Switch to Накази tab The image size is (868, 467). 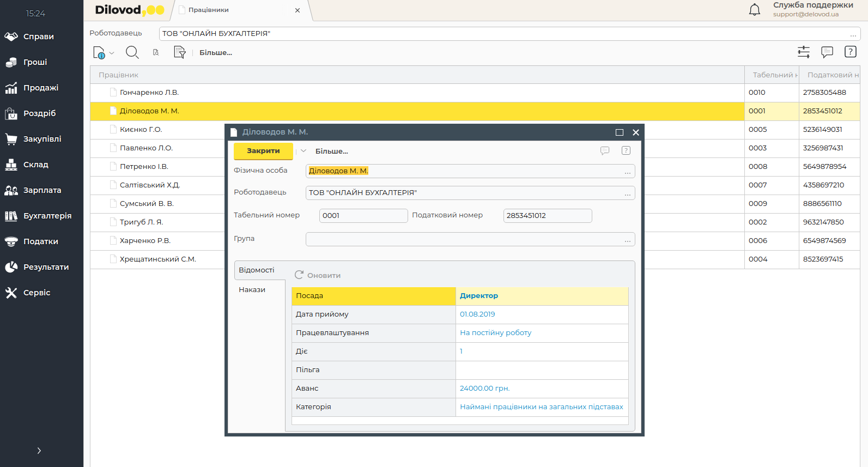[252, 290]
